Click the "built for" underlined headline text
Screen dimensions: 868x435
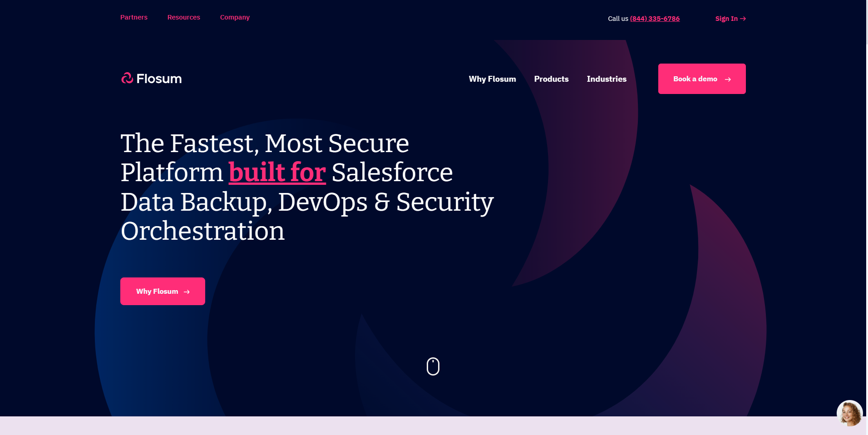coord(277,173)
